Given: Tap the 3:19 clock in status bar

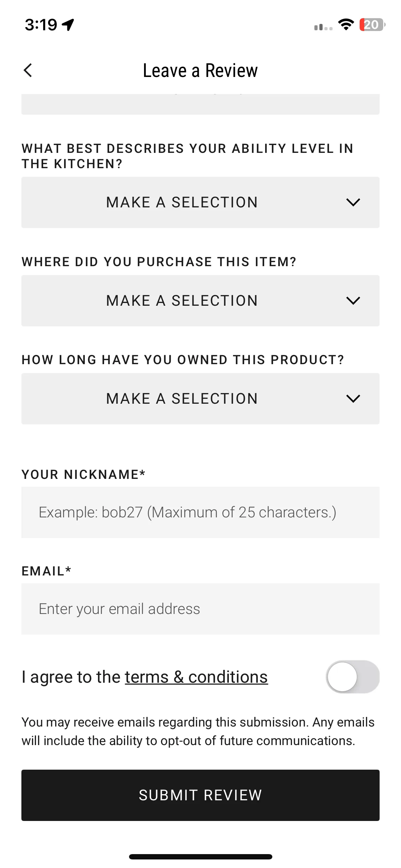Looking at the screenshot, I should click(x=41, y=25).
